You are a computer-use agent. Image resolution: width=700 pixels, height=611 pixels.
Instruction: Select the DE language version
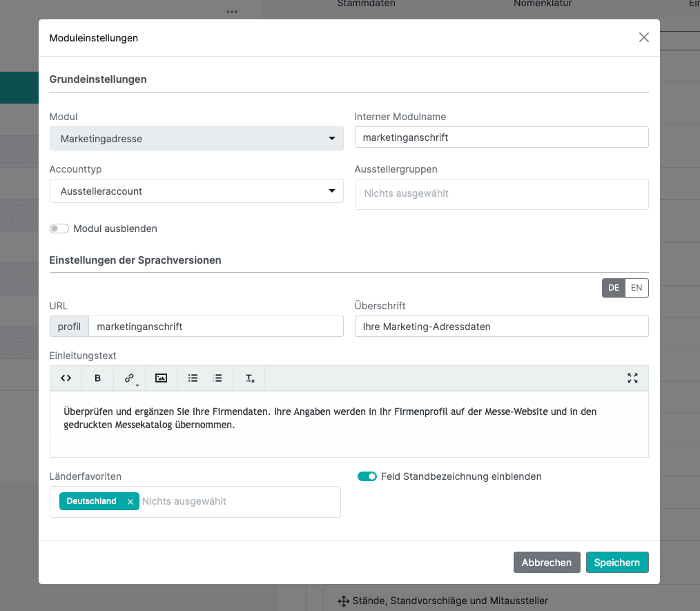(x=614, y=288)
